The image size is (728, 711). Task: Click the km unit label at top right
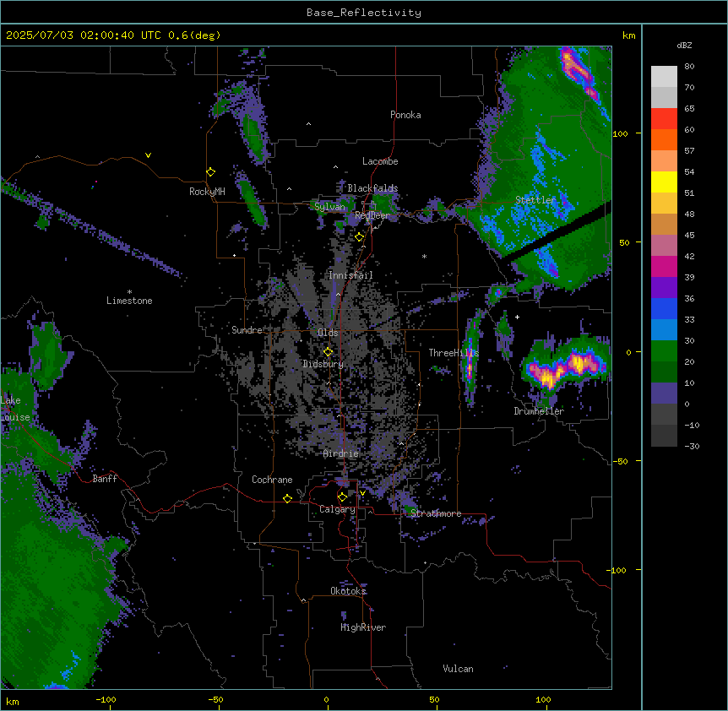pyautogui.click(x=628, y=35)
